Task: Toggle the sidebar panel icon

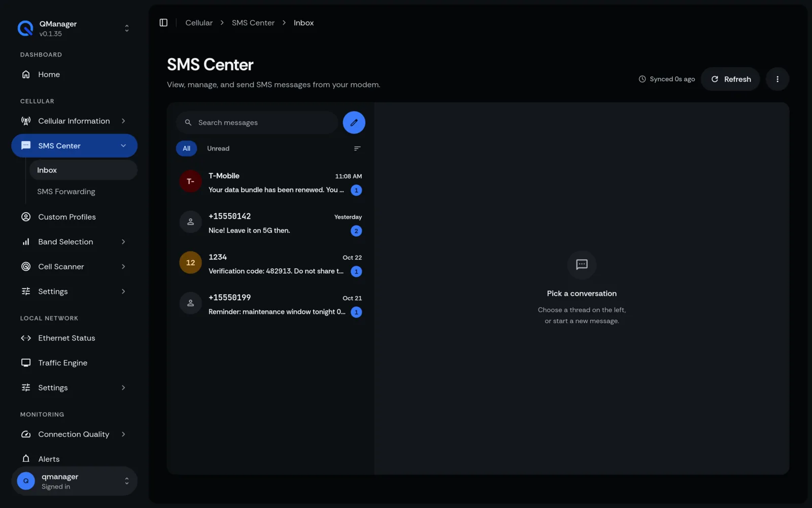Action: 163,23
